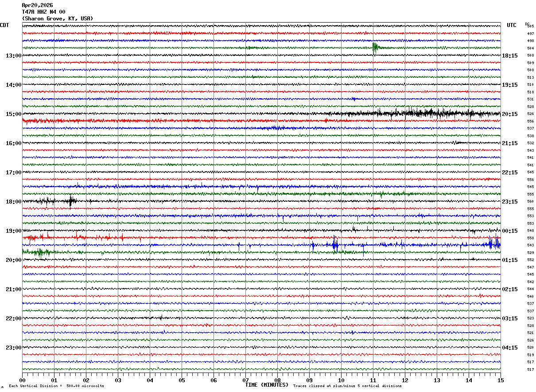
Task: Click the minute tick label 01
Action: [x=54, y=380]
